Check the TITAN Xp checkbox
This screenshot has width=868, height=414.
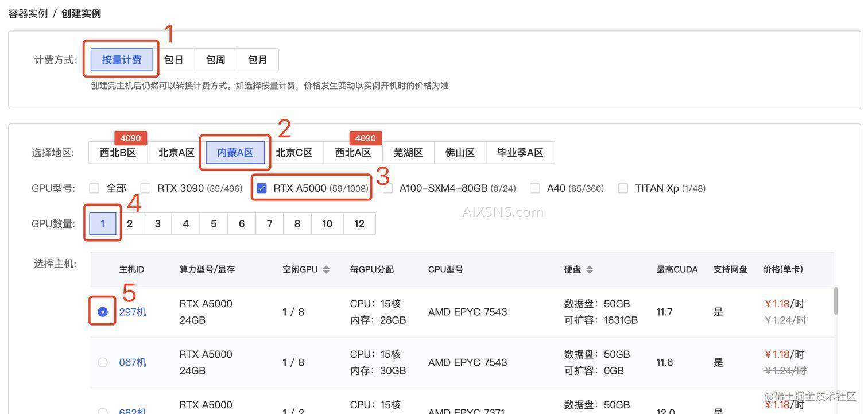point(622,187)
